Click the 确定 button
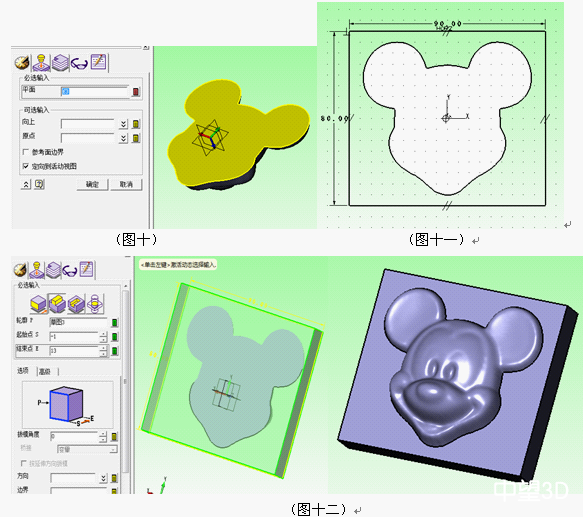This screenshot has width=583, height=517. [93, 184]
